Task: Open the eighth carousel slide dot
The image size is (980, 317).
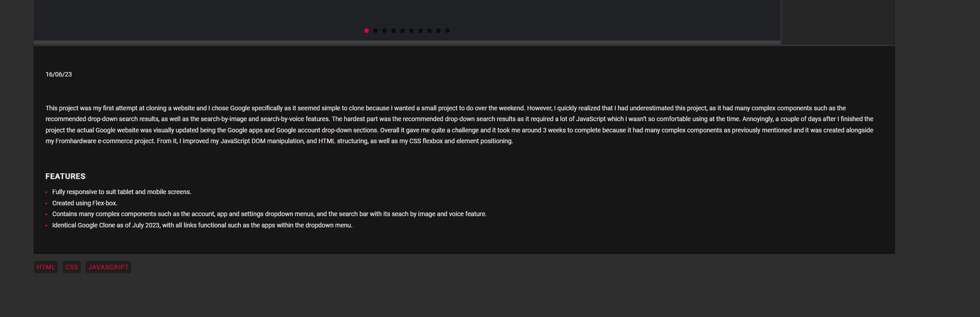Action: coord(430,31)
